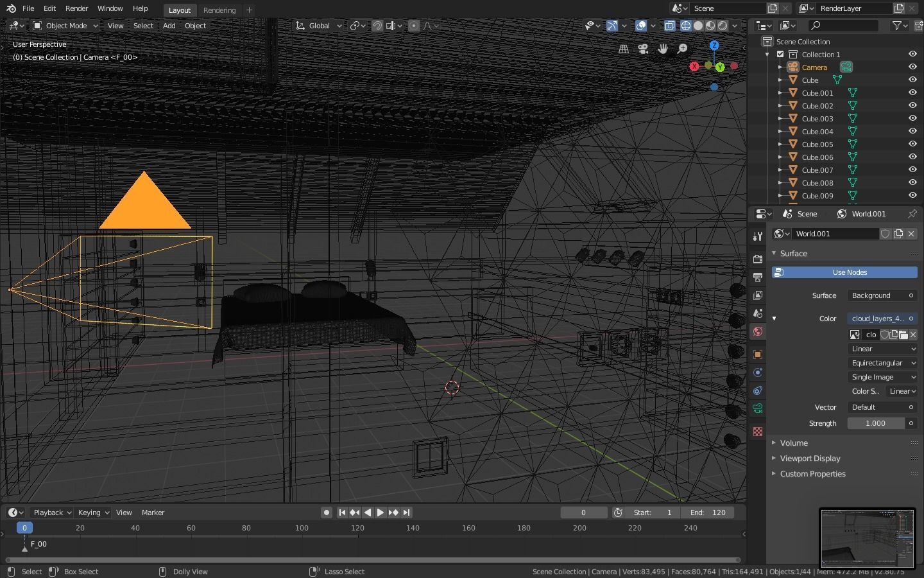Select wireframe viewport shading
The height and width of the screenshot is (578, 924).
click(x=686, y=26)
